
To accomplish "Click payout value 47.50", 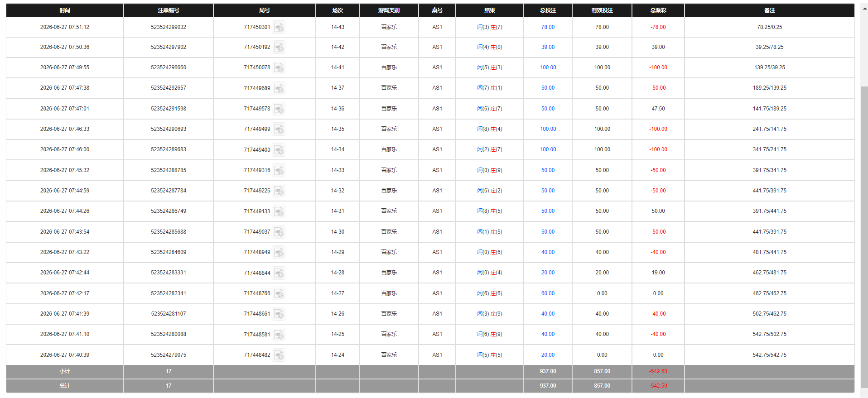I will (x=658, y=109).
